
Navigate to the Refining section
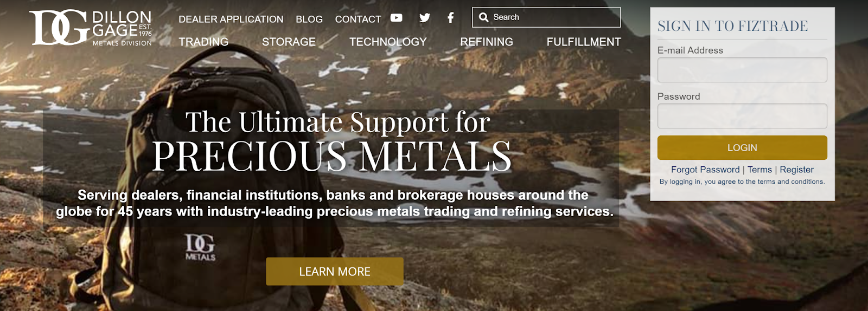(487, 42)
